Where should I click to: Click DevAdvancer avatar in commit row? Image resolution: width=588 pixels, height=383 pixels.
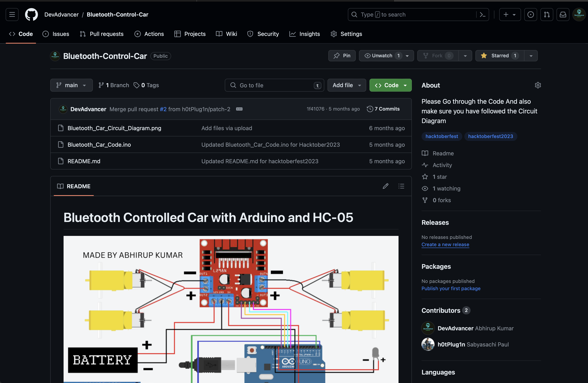[63, 109]
